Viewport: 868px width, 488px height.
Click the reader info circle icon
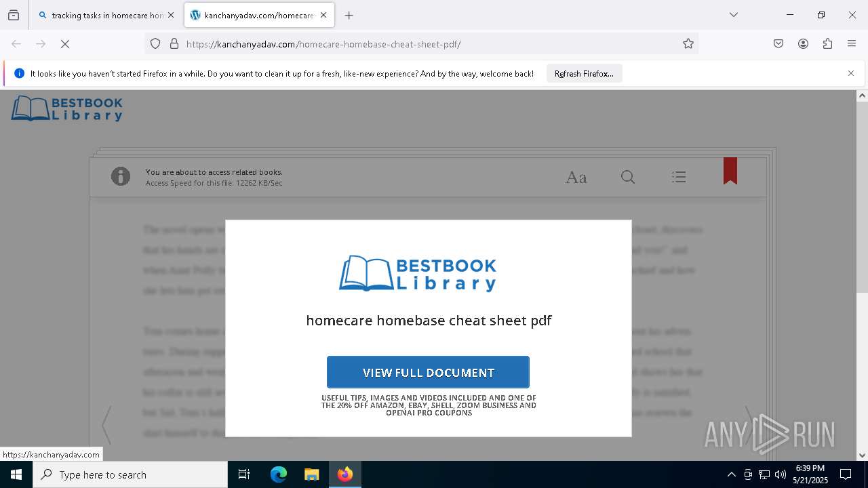click(121, 177)
